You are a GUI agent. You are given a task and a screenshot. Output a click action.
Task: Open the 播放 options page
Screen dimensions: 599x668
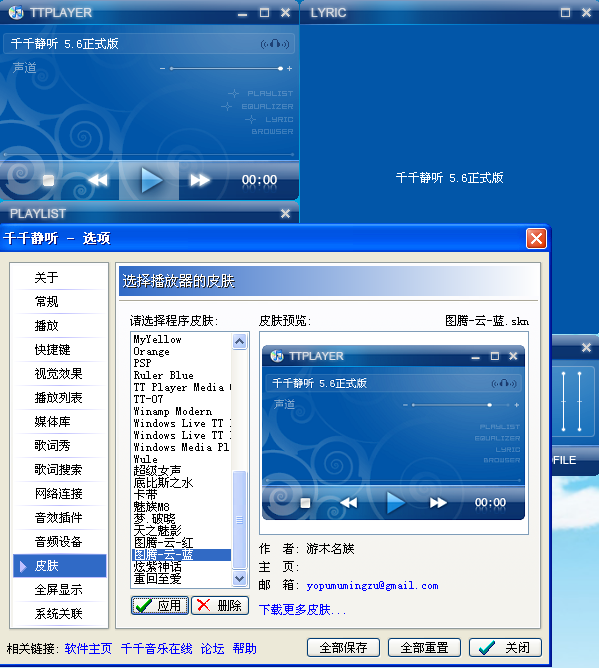click(x=60, y=326)
